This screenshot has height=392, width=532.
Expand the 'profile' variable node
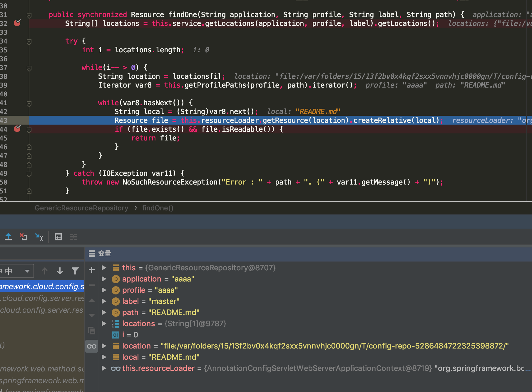[104, 290]
